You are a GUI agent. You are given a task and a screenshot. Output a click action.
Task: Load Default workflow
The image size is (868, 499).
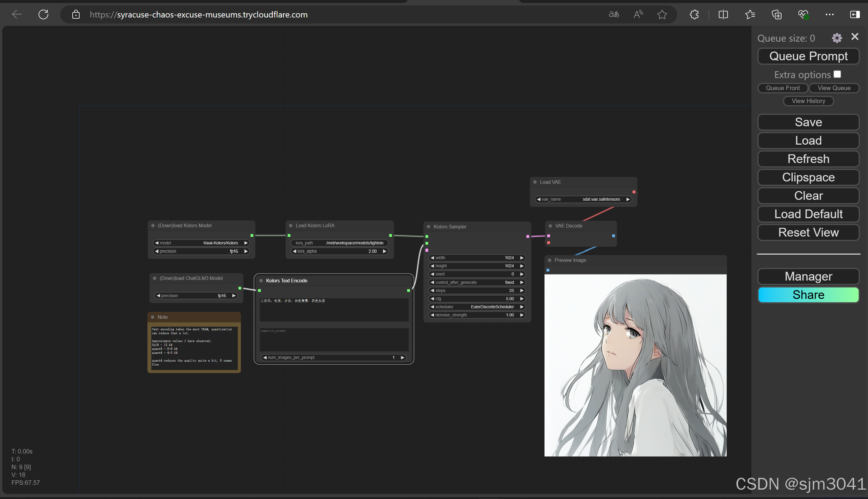click(x=808, y=214)
